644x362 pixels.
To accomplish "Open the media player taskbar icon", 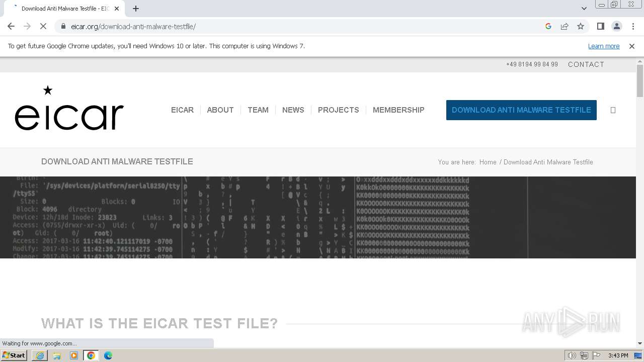I will [x=74, y=355].
